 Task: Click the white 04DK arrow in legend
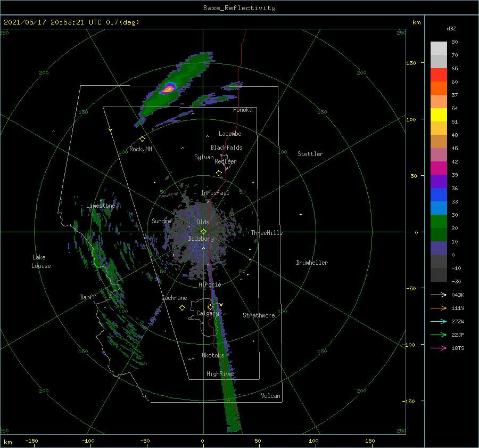click(x=439, y=295)
